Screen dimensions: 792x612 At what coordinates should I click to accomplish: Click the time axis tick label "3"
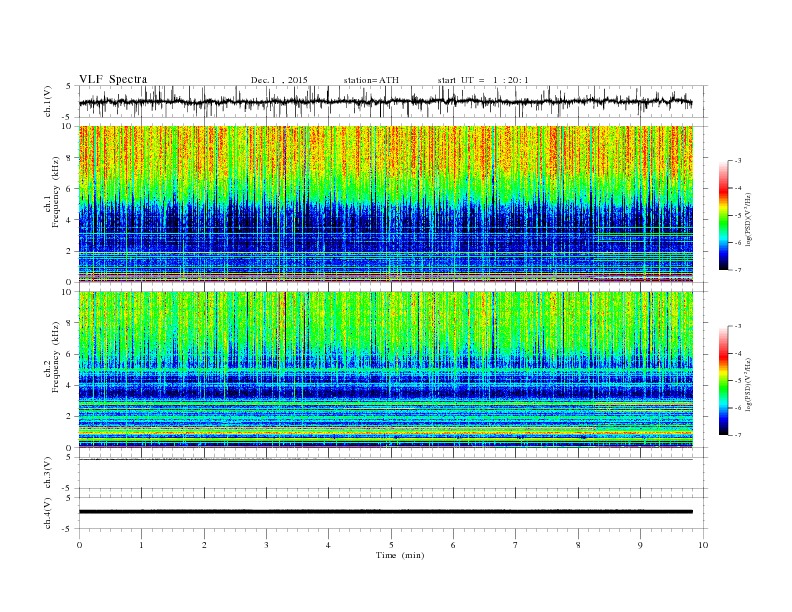[266, 545]
